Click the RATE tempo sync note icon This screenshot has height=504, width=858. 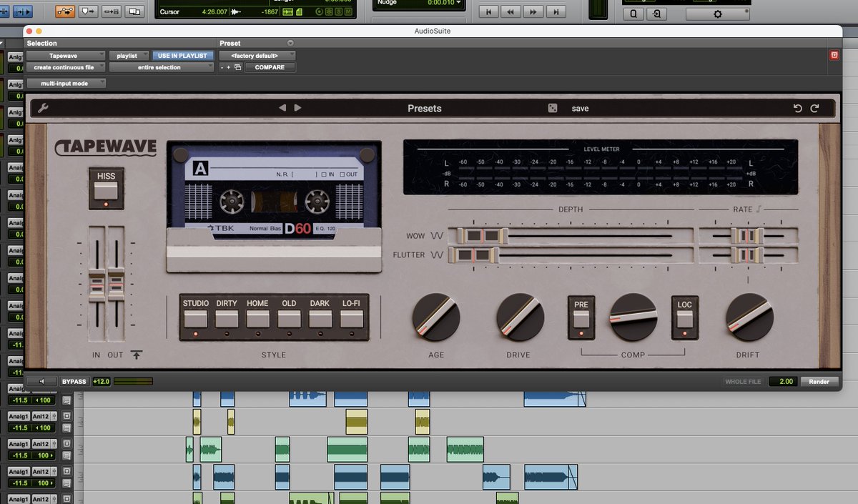tap(759, 209)
